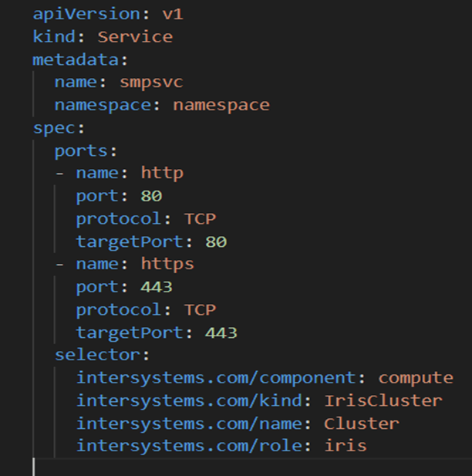Click the port value 443
The height and width of the screenshot is (476, 472).
pyautogui.click(x=157, y=287)
